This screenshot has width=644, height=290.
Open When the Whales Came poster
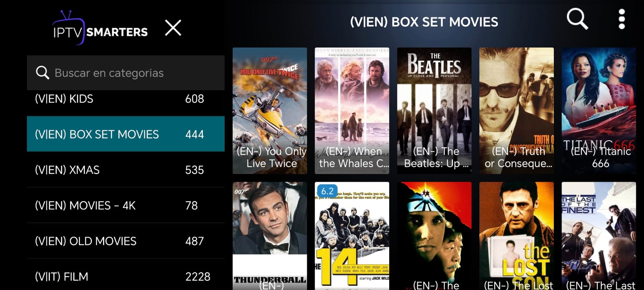click(x=352, y=111)
